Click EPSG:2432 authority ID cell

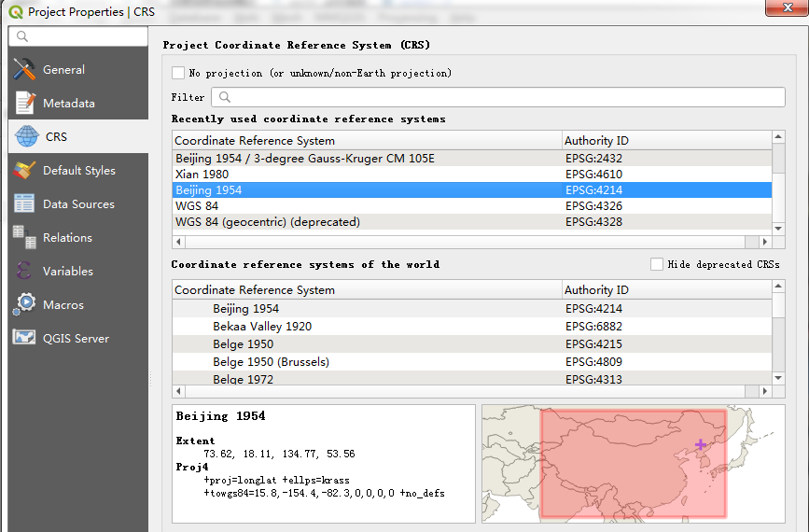point(593,158)
